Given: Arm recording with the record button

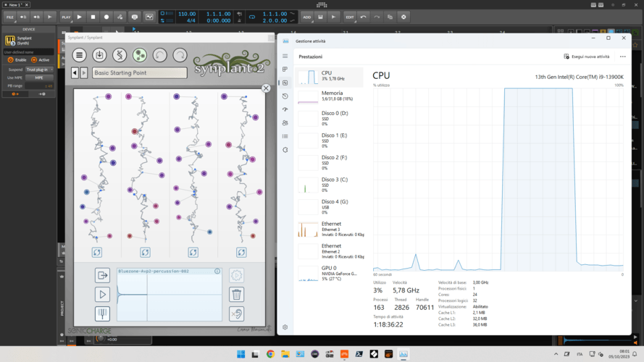Looking at the screenshot, I should point(106,17).
